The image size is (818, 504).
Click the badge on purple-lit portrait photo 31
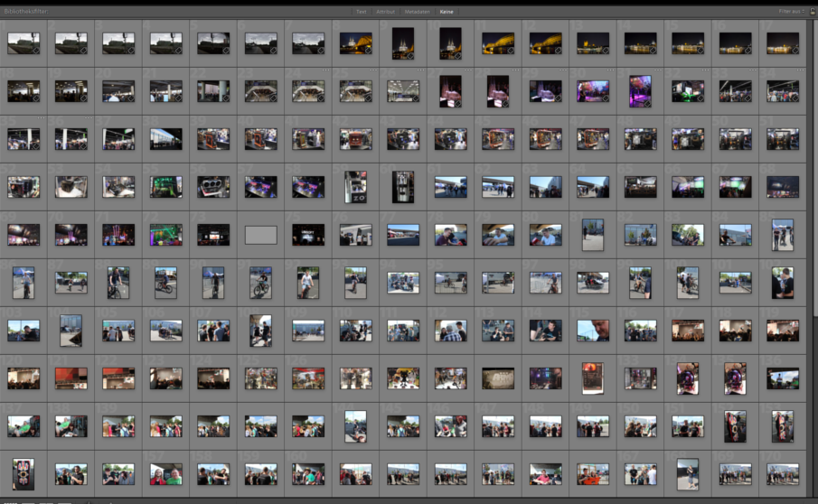[647, 104]
